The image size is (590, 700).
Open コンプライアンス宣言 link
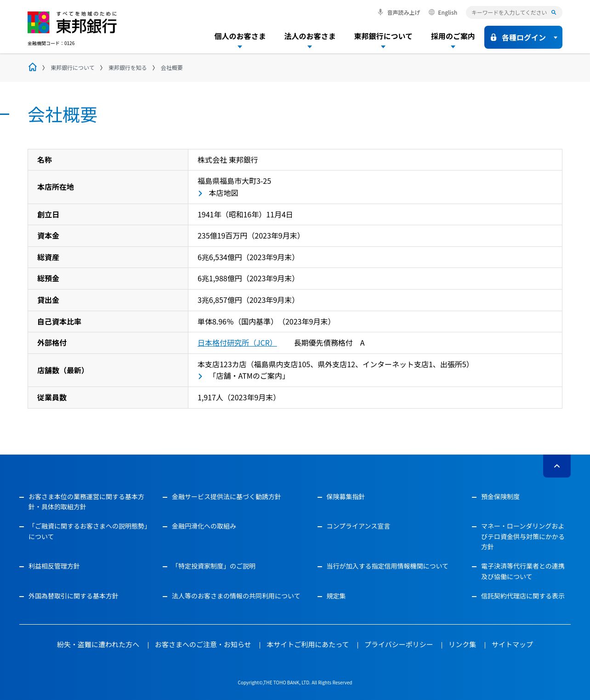(358, 526)
